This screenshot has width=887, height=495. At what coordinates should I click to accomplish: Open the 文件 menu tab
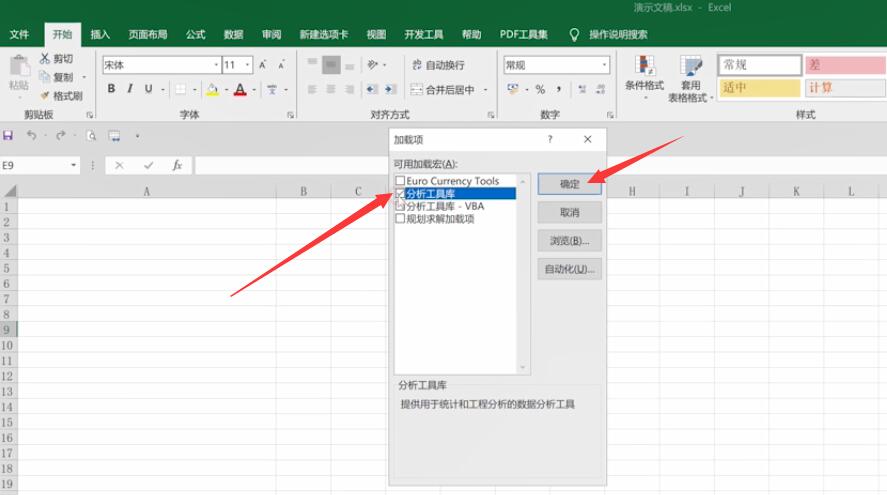tap(19, 35)
